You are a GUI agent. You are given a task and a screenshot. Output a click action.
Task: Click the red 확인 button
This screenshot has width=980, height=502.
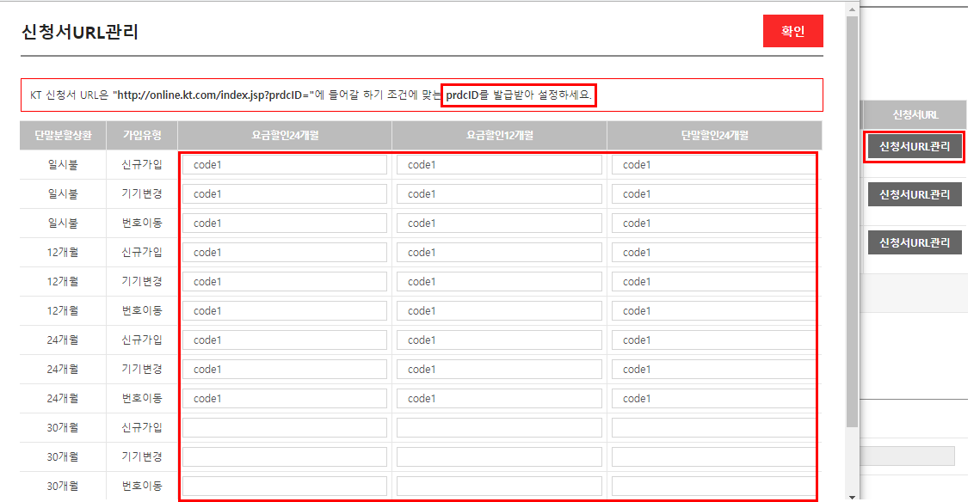[x=792, y=32]
